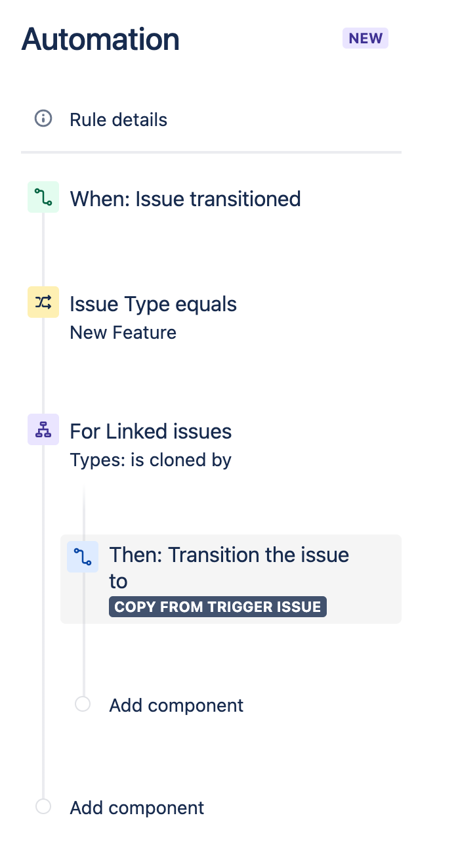This screenshot has width=458, height=868.
Task: Click the NEW badge near Automation
Action: 365,38
